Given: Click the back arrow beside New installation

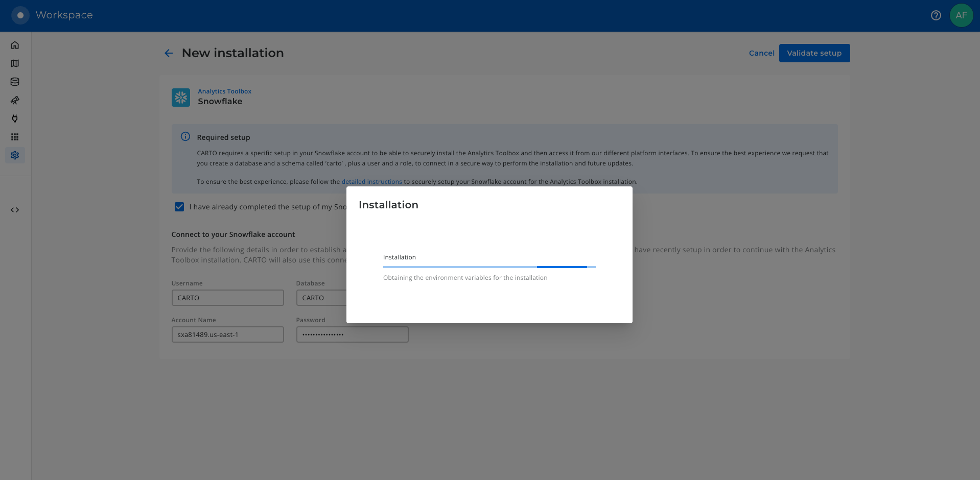Looking at the screenshot, I should point(169,53).
